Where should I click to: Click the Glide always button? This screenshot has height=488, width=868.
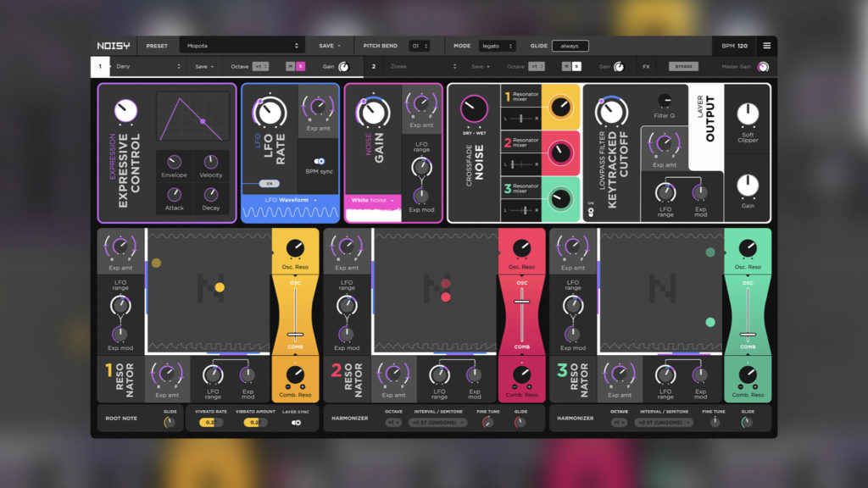pyautogui.click(x=570, y=46)
